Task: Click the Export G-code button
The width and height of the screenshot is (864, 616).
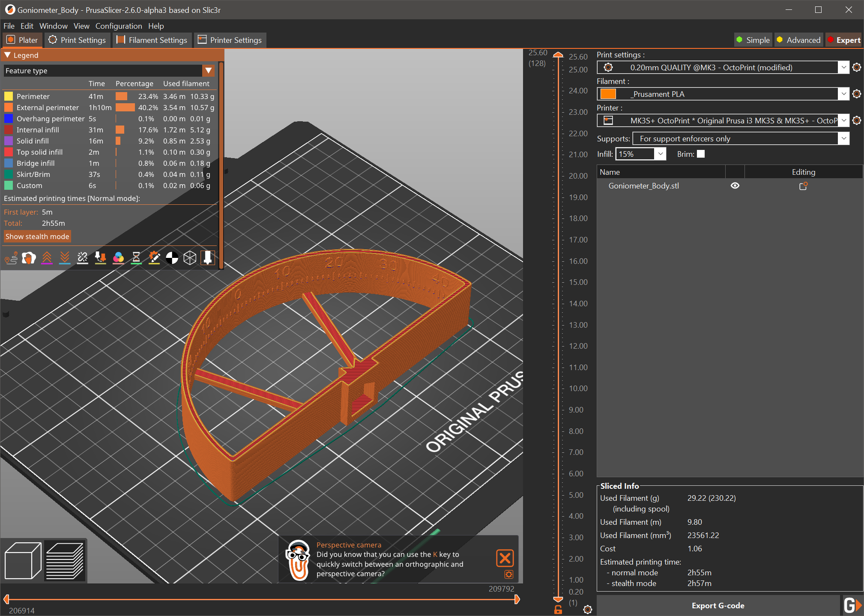Action: coord(718,605)
